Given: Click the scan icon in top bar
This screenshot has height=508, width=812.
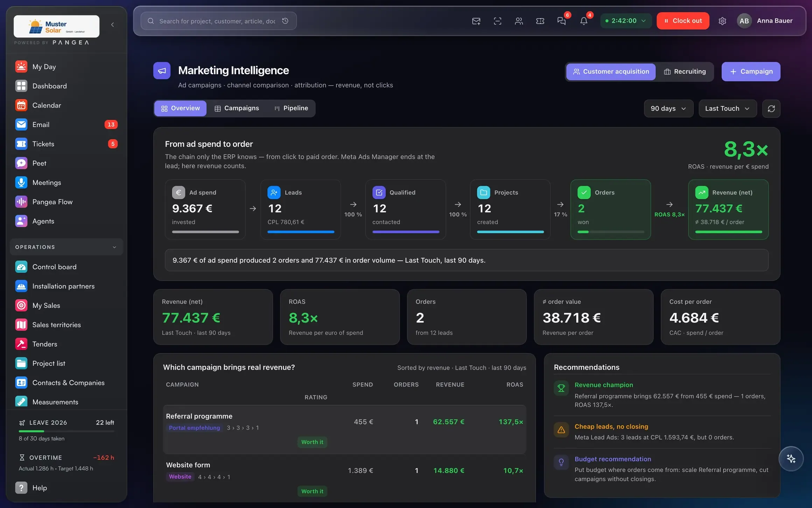Looking at the screenshot, I should 497,21.
